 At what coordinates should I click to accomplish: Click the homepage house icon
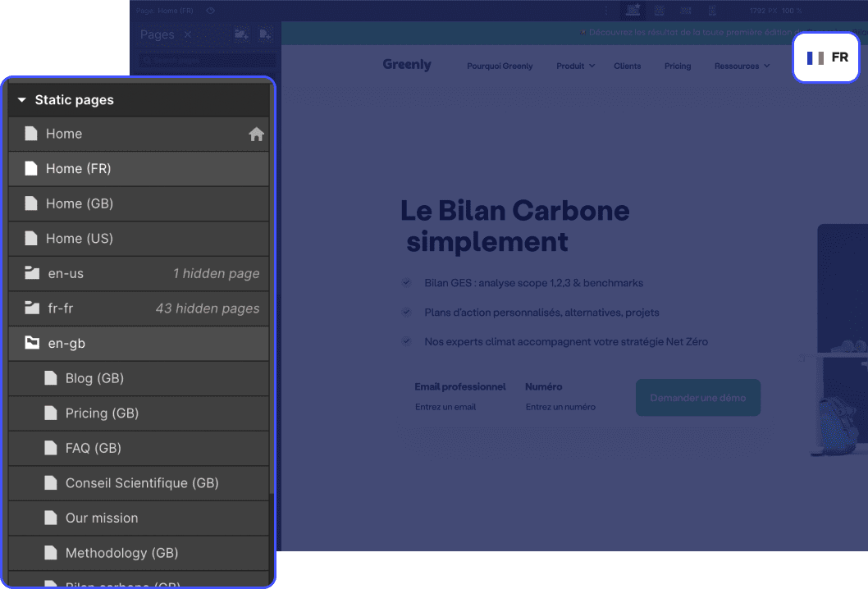(256, 134)
